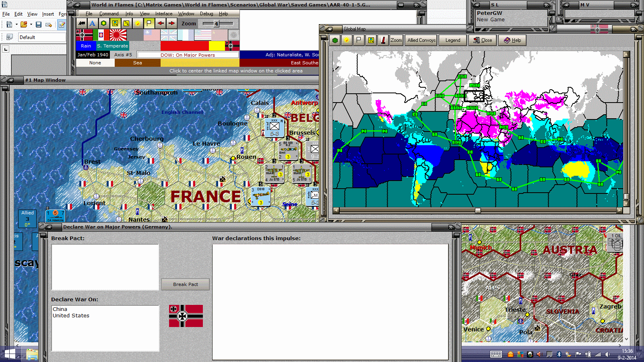Close the Global Map window via Close button
This screenshot has height=362, width=644.
click(483, 40)
